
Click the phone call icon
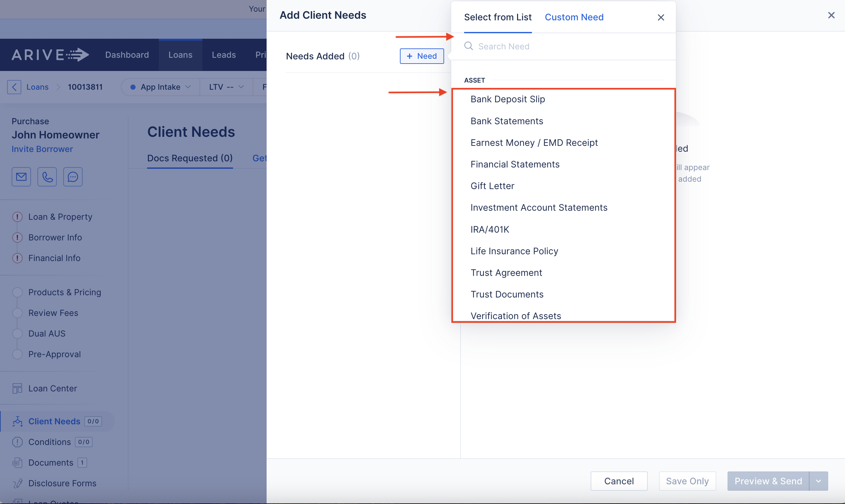pyautogui.click(x=47, y=176)
